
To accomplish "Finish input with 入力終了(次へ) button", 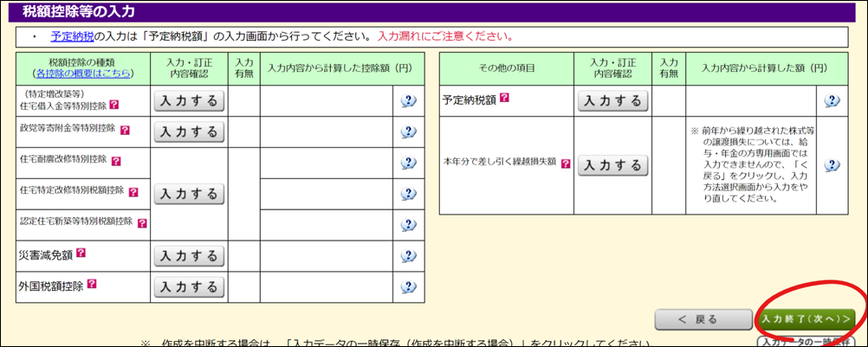I will coord(805,319).
